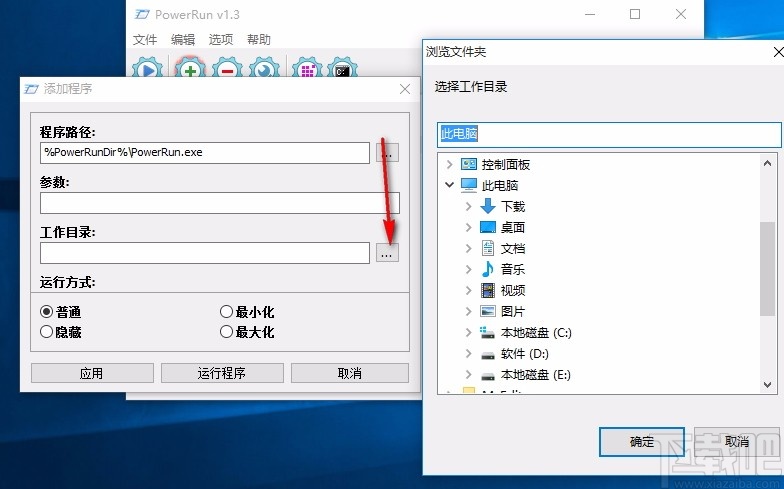The width and height of the screenshot is (784, 489).
Task: Expand the 音乐 folder chevron
Action: pyautogui.click(x=468, y=269)
